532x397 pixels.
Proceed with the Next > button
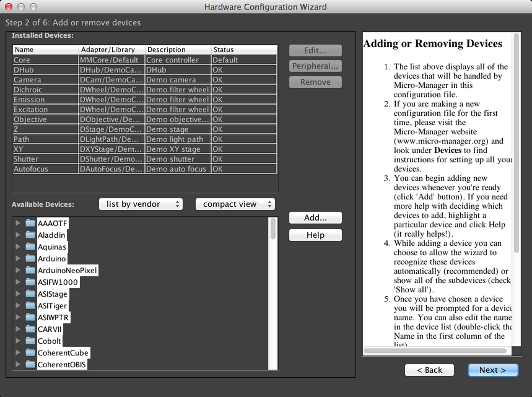coord(493,370)
